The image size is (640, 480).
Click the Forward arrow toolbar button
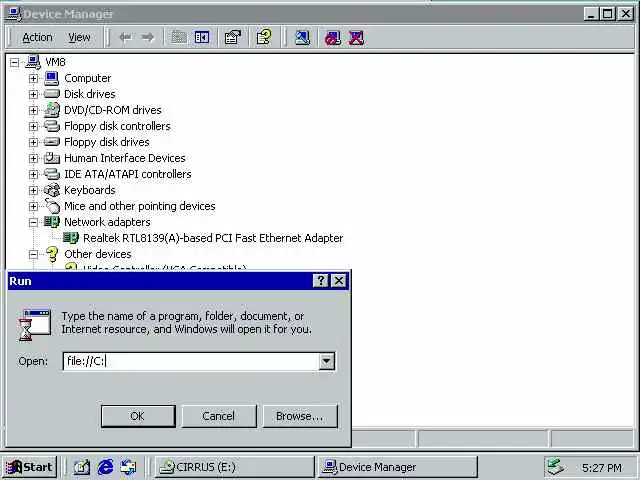(148, 38)
